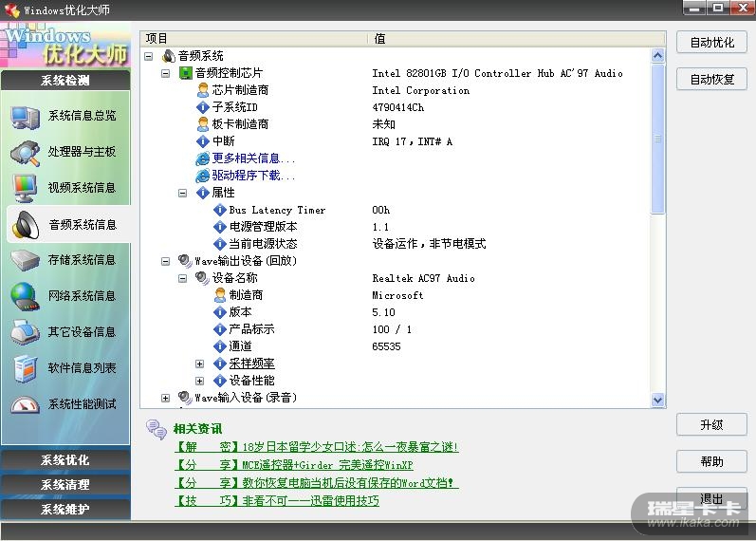Click the 项目 column header

tap(254, 39)
